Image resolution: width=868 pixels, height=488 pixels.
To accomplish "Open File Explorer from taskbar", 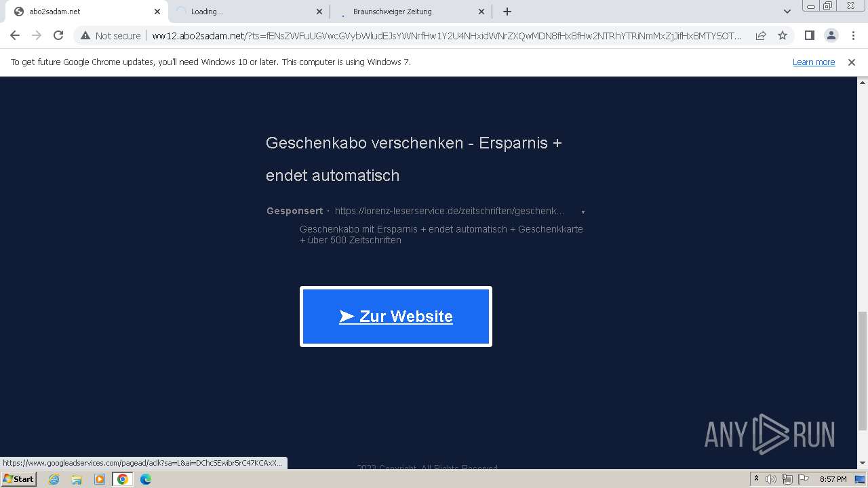I will 77,479.
